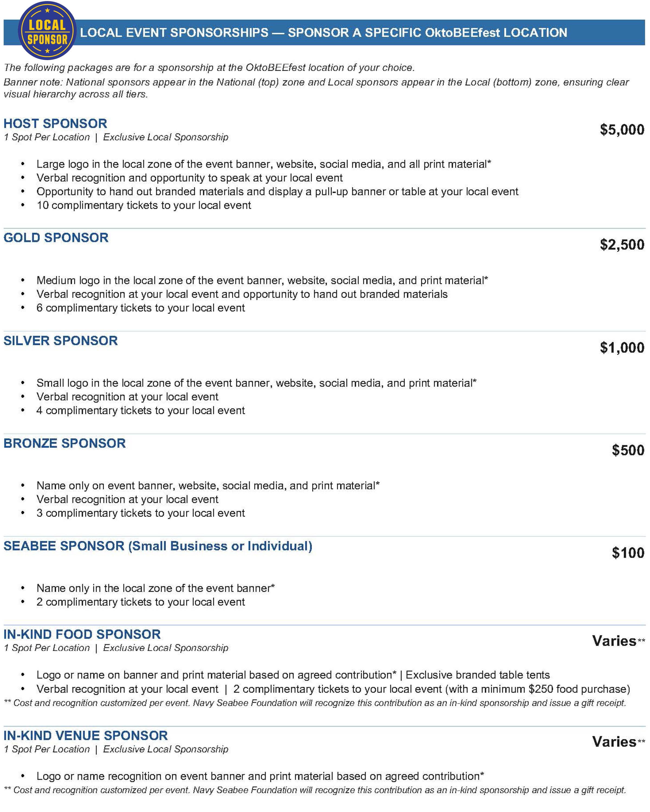
Task: Click the $100 Seabee sponsor price
Action: [x=628, y=553]
